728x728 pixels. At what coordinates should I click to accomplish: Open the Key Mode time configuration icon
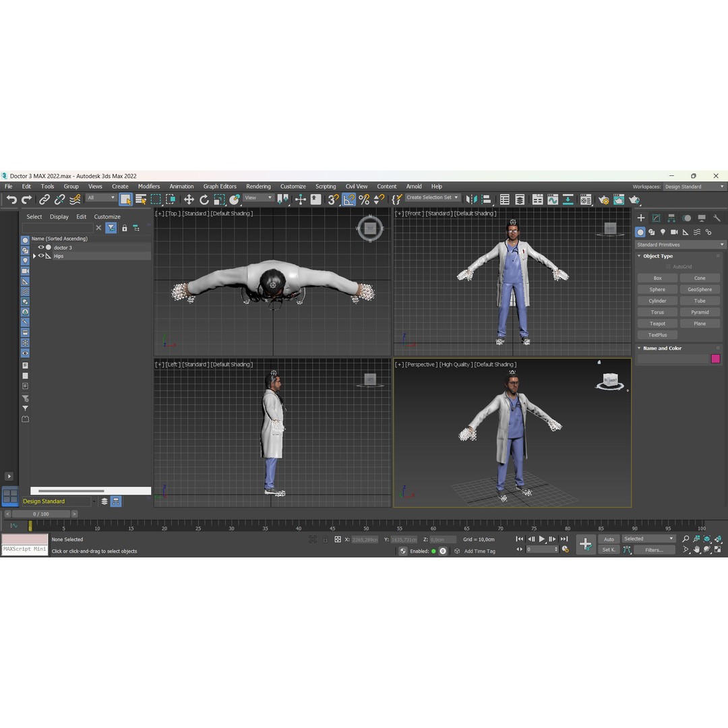click(565, 549)
